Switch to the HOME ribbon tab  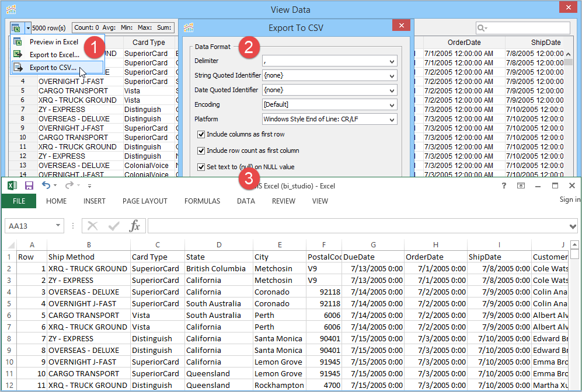click(x=57, y=201)
